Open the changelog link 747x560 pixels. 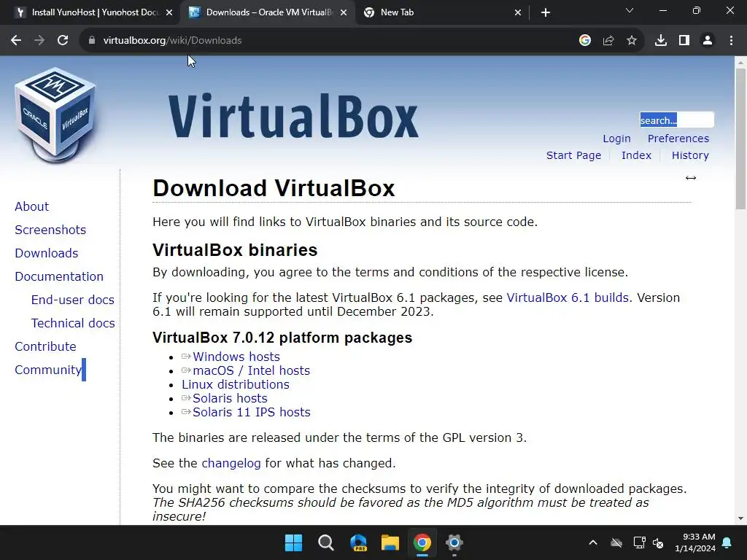coord(231,463)
